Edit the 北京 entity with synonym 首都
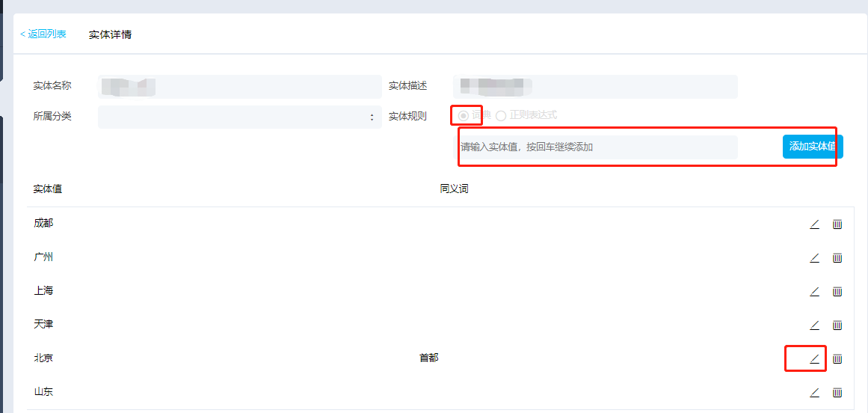868x413 pixels. pyautogui.click(x=814, y=358)
